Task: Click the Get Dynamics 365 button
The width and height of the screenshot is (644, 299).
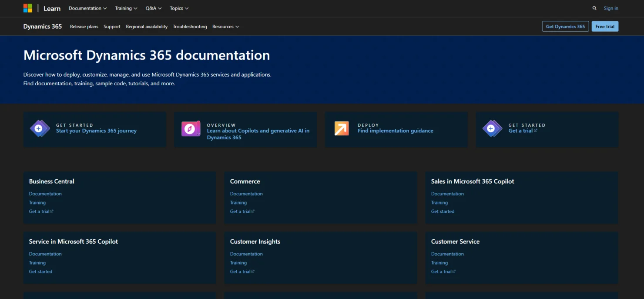Action: tap(565, 26)
